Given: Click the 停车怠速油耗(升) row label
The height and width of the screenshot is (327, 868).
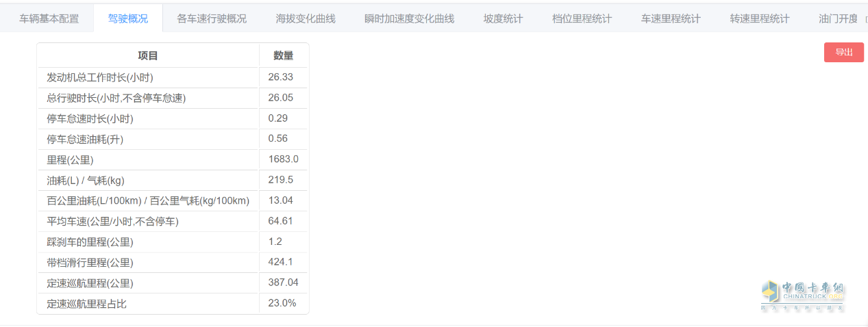Looking at the screenshot, I should (x=85, y=139).
